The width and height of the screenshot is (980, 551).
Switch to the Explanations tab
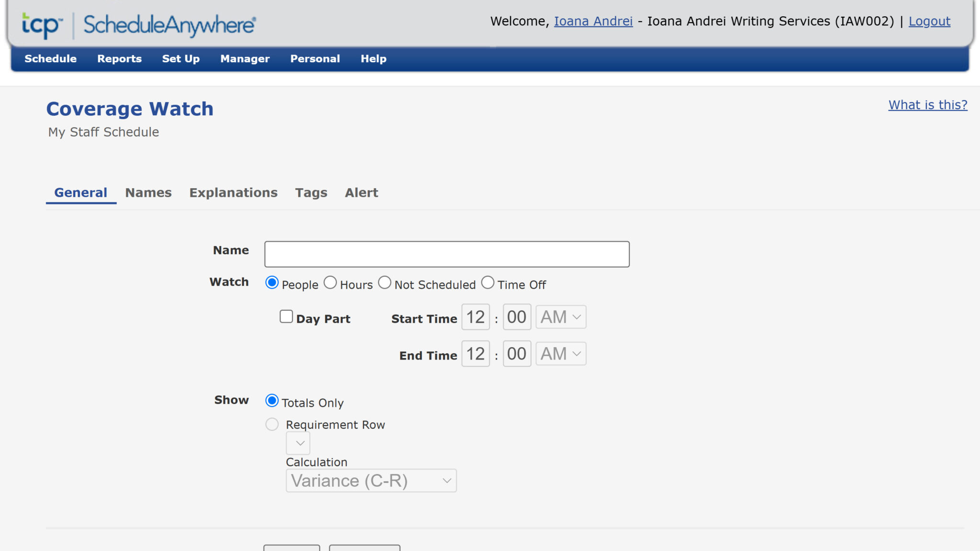[x=233, y=192]
